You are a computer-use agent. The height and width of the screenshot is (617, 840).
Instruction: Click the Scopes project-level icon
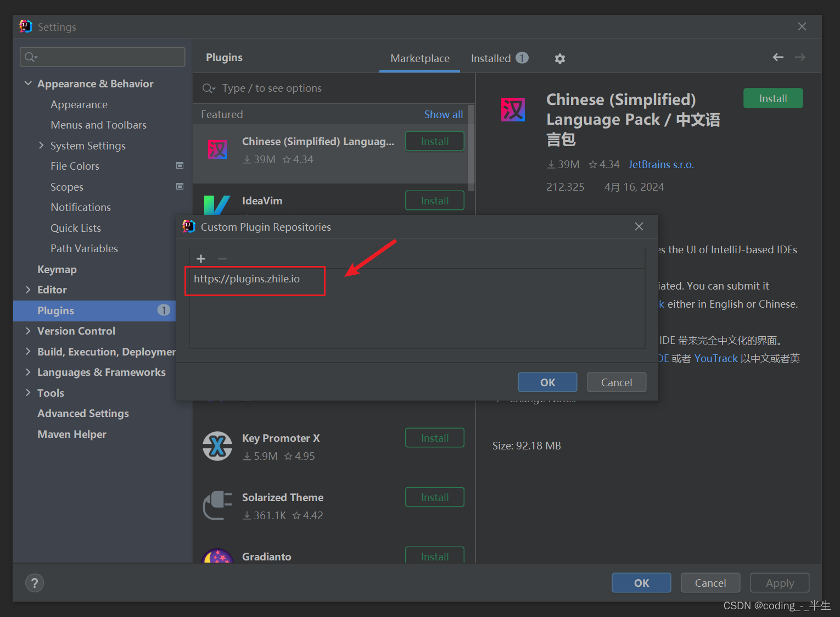click(x=180, y=186)
